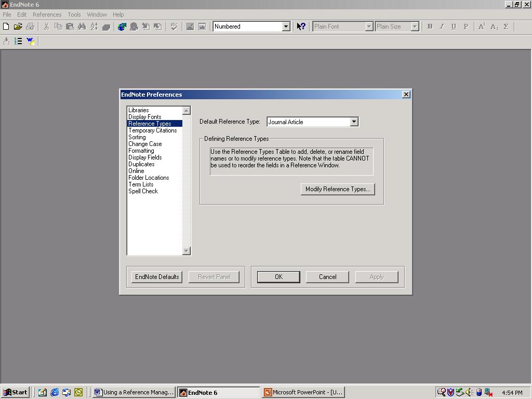This screenshot has height=399, width=532.
Task: Click the context Help pointer icon
Action: (301, 26)
